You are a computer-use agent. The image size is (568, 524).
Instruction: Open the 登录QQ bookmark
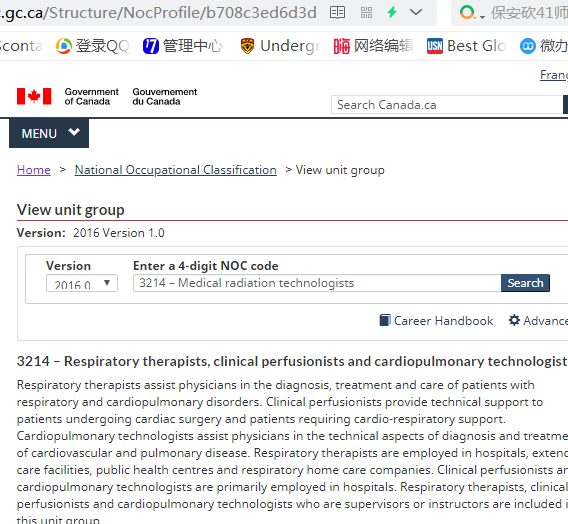(93, 46)
